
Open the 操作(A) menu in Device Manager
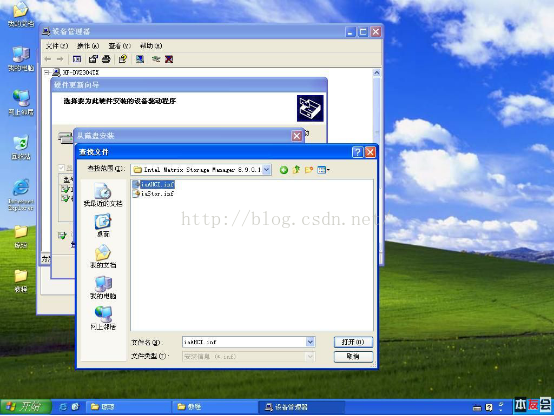(88, 46)
